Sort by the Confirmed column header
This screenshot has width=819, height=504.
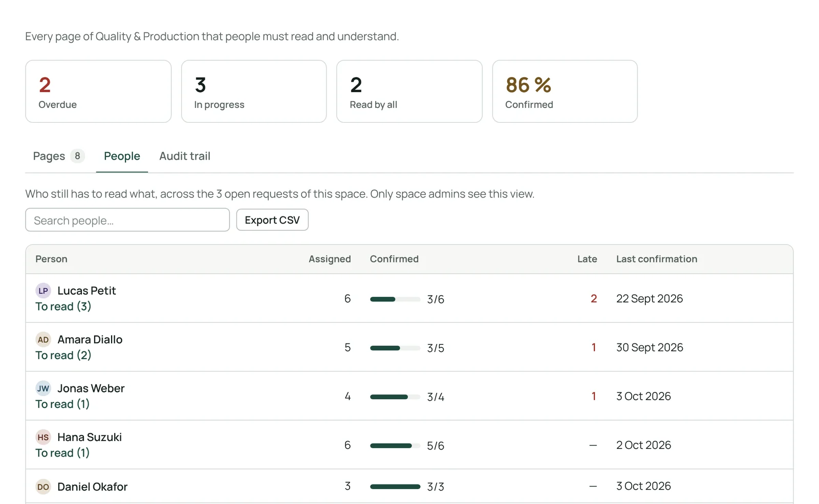[x=394, y=259]
